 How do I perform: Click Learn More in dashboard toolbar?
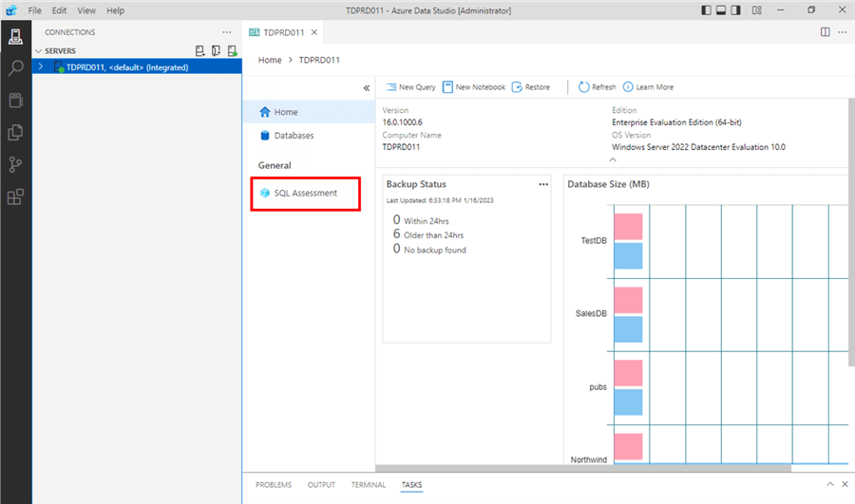pos(648,87)
